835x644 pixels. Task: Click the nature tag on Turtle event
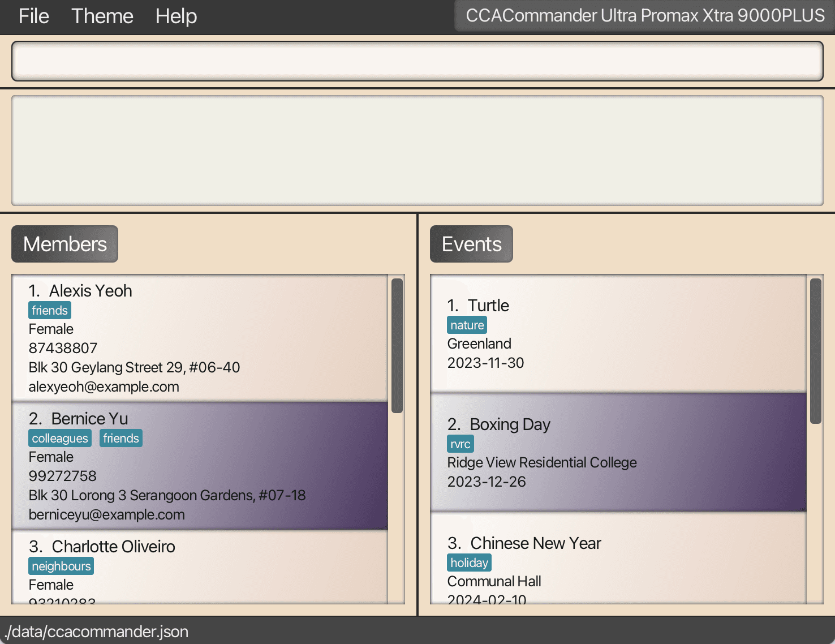pyautogui.click(x=467, y=325)
